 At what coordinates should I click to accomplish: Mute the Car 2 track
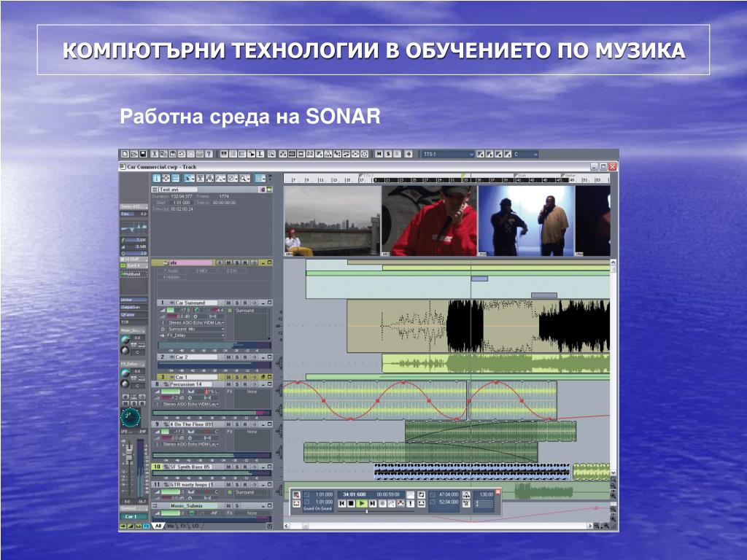[x=228, y=357]
